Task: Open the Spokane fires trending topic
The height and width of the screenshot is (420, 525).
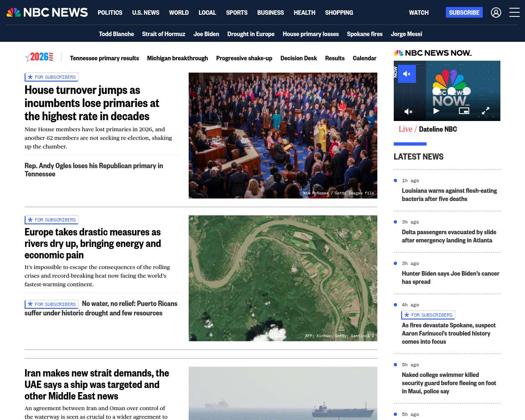Action: [365, 34]
